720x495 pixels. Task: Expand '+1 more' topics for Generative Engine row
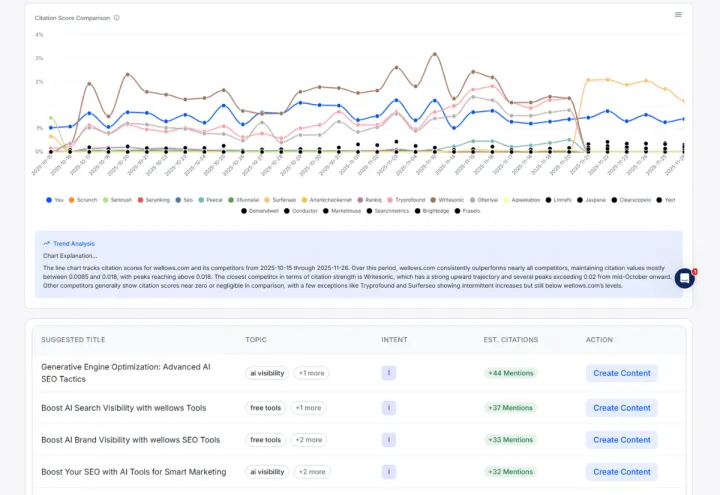[311, 373]
